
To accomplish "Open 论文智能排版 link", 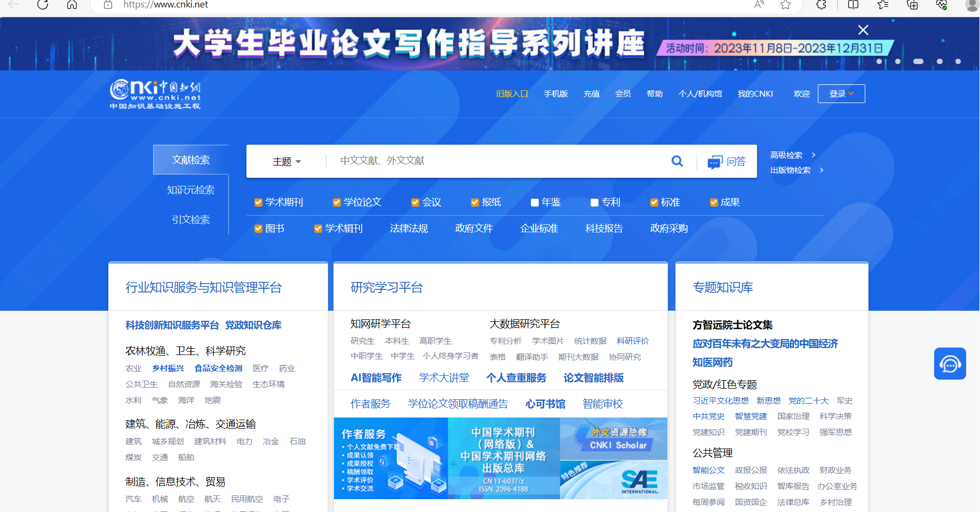I will 593,378.
